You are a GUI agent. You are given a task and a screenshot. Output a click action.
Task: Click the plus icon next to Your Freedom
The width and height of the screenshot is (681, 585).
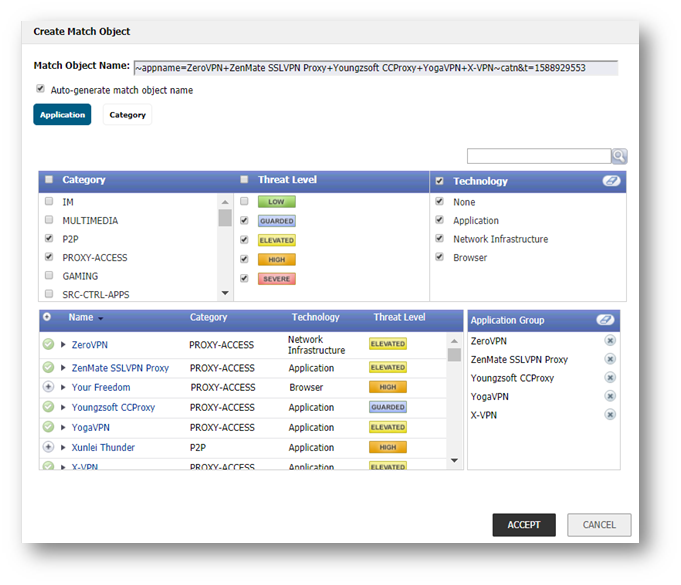pyautogui.click(x=48, y=387)
